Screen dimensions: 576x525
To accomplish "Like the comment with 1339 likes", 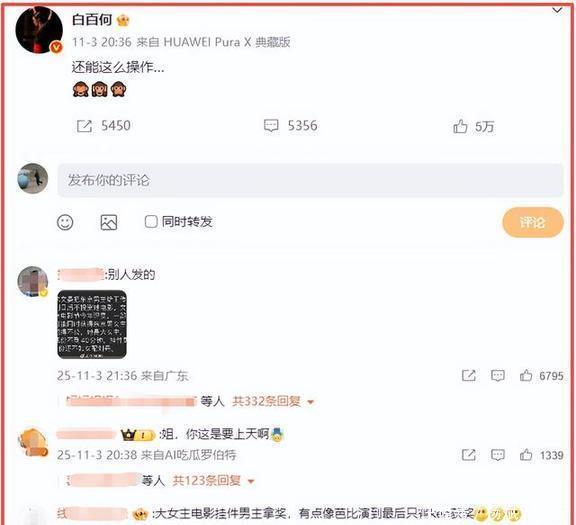I will point(526,455).
